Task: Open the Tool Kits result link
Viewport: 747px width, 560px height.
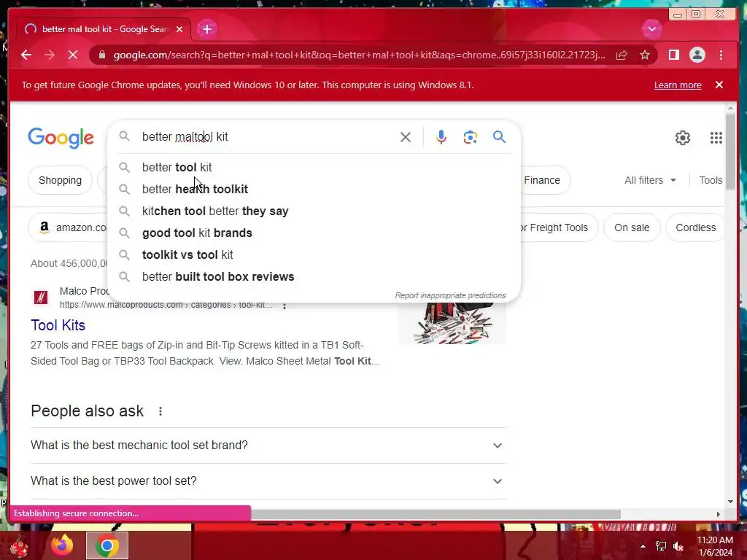Action: [58, 325]
